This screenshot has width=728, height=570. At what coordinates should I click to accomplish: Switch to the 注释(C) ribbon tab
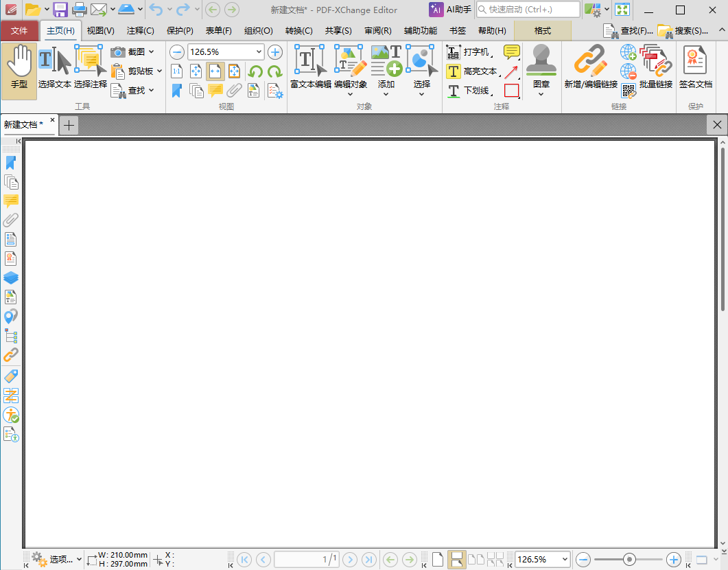(140, 31)
